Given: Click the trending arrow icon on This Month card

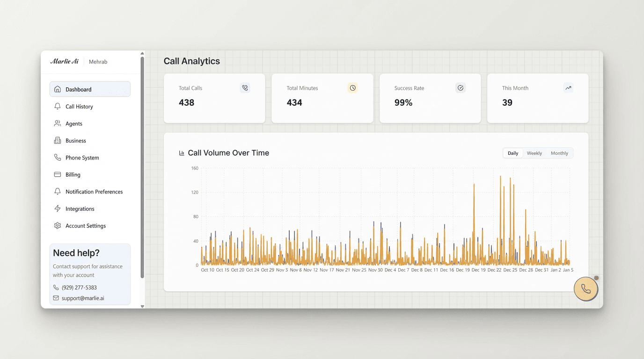Looking at the screenshot, I should click(x=568, y=87).
